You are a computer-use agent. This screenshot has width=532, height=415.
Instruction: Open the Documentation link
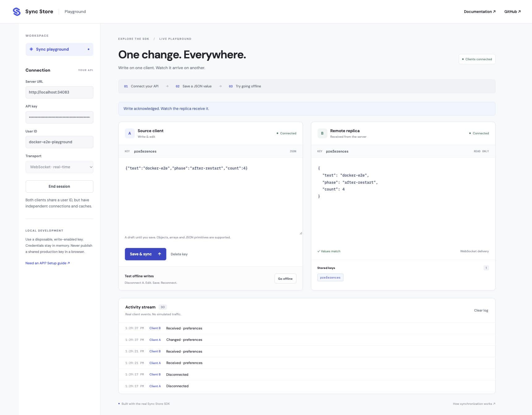pyautogui.click(x=480, y=11)
